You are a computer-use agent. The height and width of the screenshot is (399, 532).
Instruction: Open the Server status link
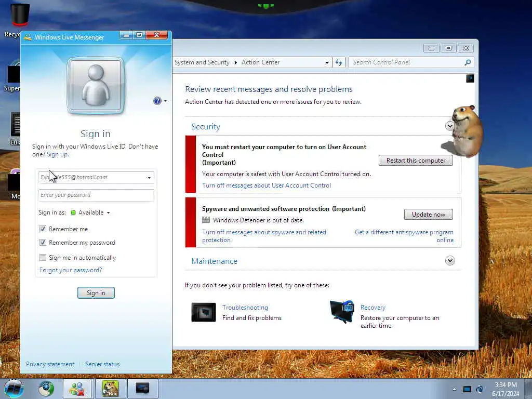point(102,364)
